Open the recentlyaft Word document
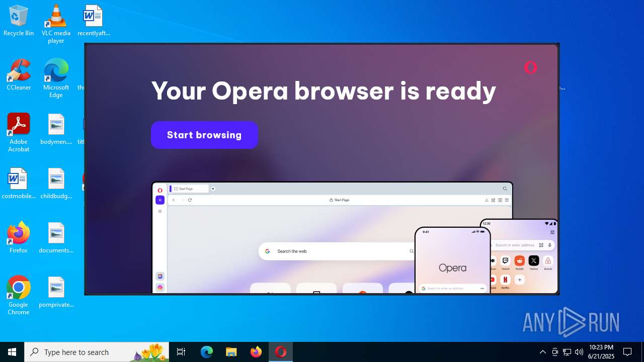The height and width of the screenshot is (362, 644). [94, 21]
